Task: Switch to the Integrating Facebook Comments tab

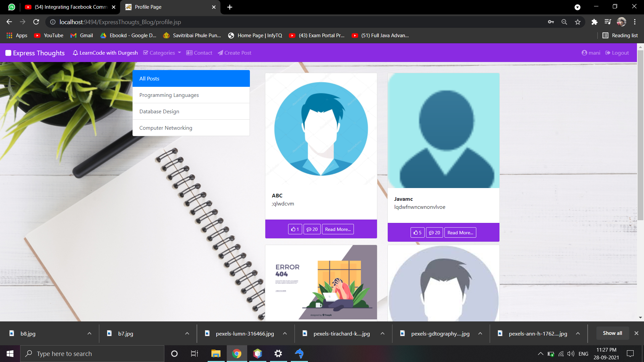Action: click(70, 7)
